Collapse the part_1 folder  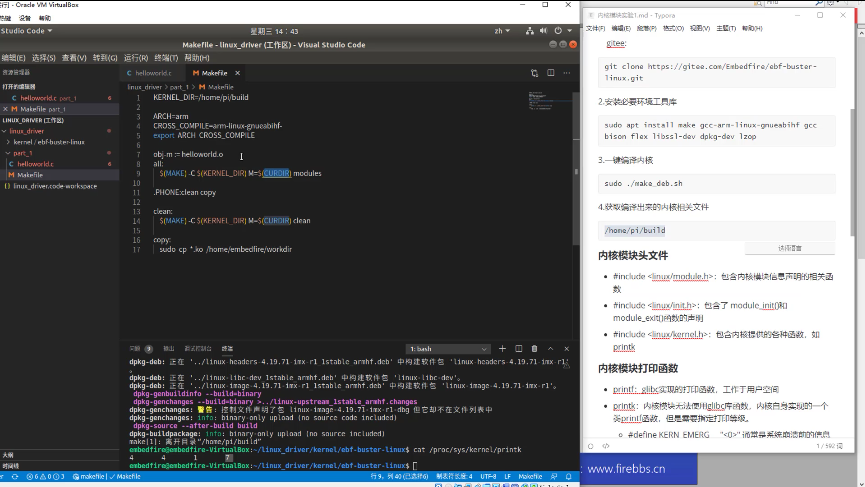click(23, 153)
